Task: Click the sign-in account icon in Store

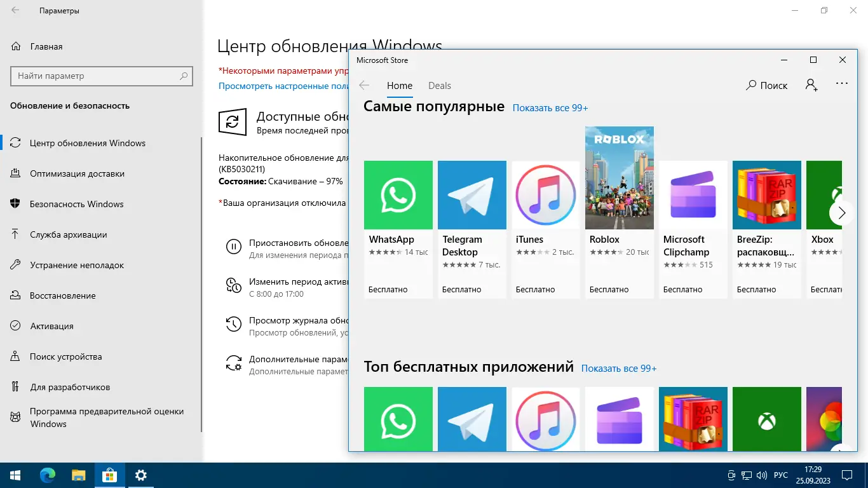Action: click(x=811, y=85)
